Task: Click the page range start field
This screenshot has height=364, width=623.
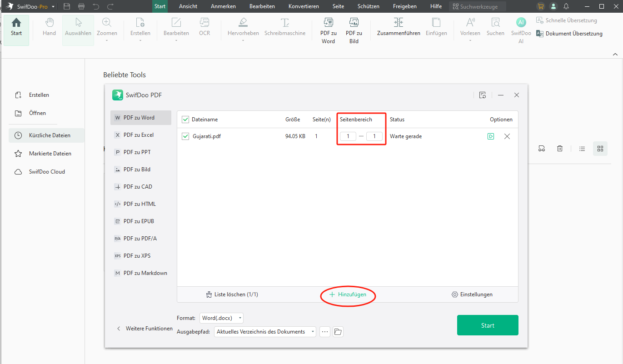Action: (x=348, y=136)
